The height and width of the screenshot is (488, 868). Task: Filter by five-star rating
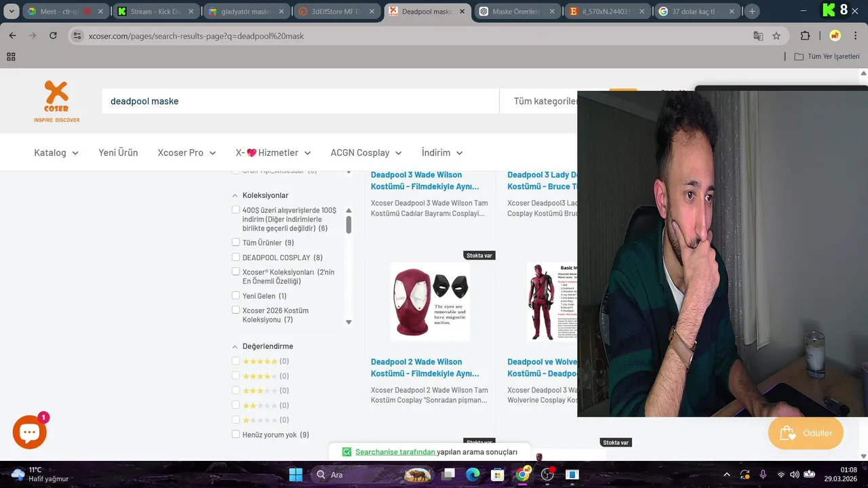click(236, 361)
